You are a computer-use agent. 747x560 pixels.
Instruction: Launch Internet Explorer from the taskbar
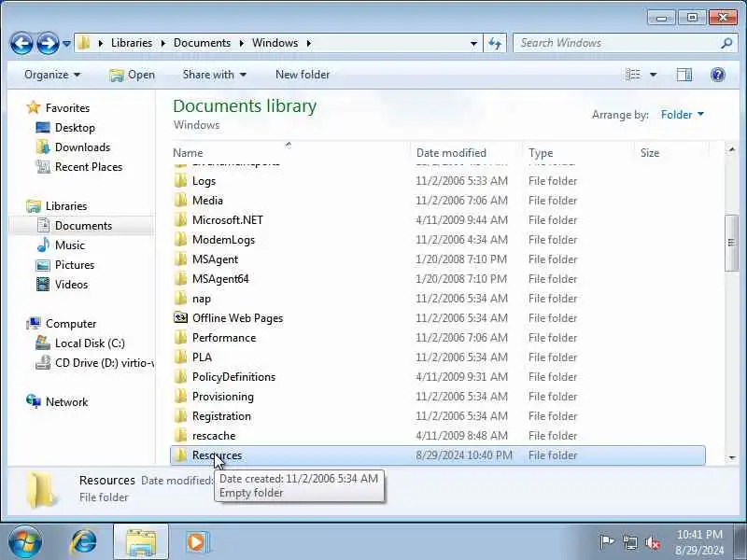[x=84, y=542]
